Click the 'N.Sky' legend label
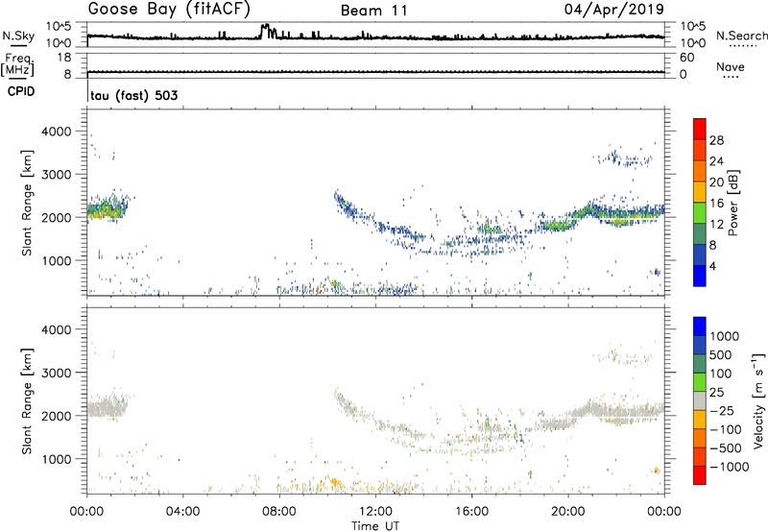This screenshot has height=532, width=768. click(x=18, y=36)
